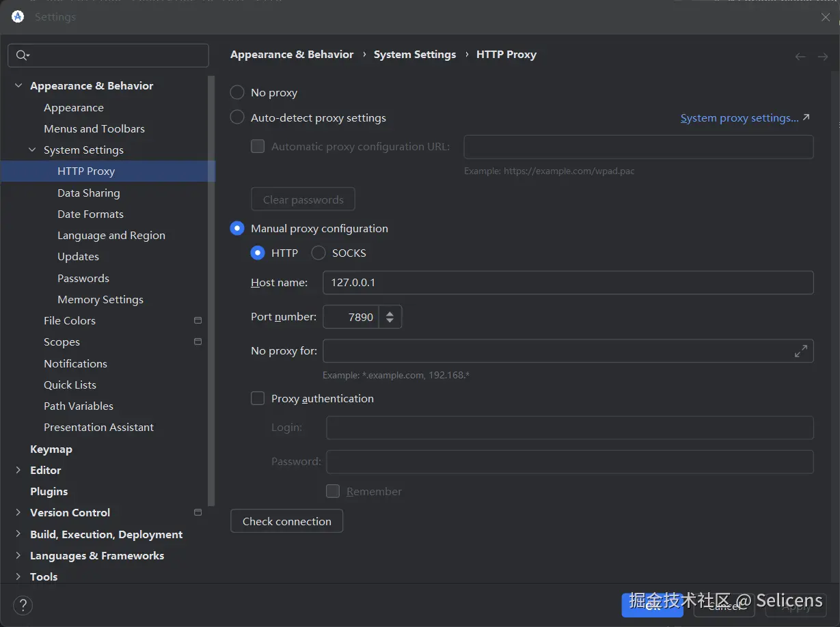Toggle the Remember password checkbox
840x627 pixels.
(x=333, y=491)
